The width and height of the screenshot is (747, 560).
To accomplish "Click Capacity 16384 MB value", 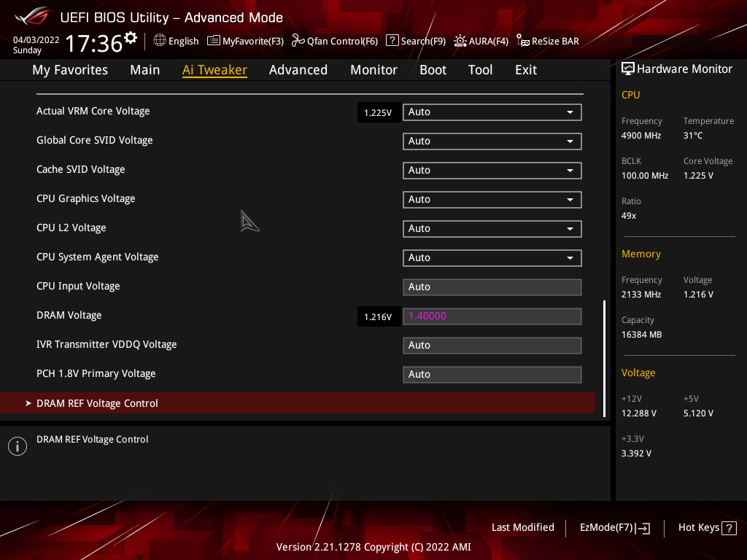I will (x=641, y=335).
